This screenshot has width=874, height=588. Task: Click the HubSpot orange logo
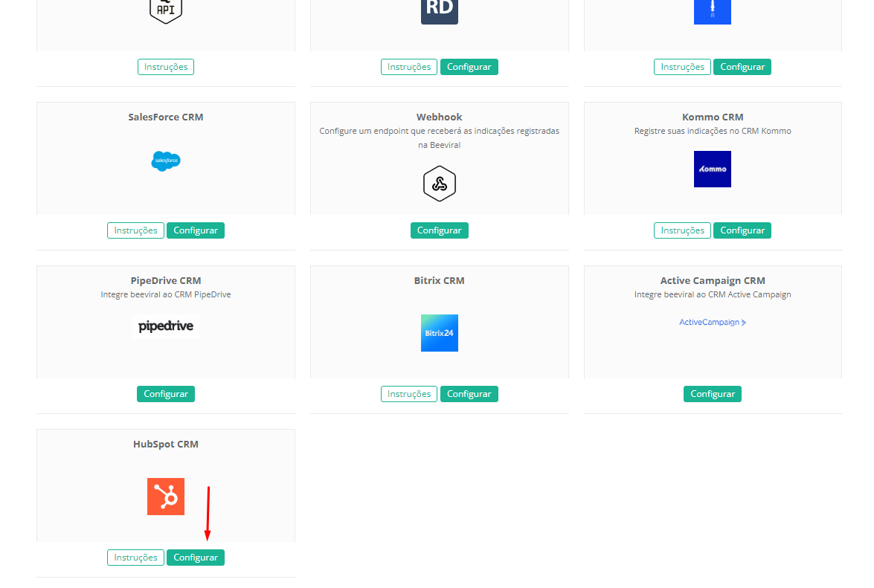(166, 497)
